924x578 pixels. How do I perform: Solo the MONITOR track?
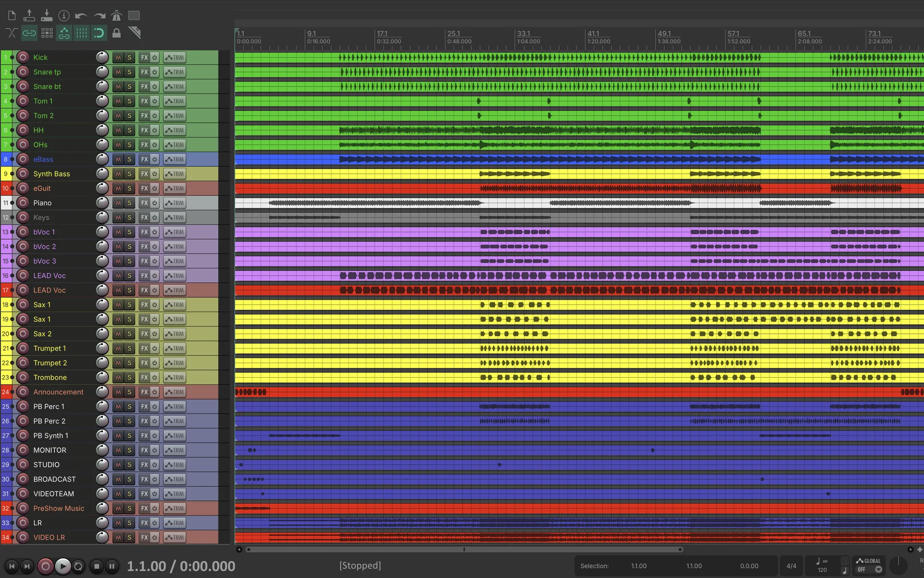pos(129,450)
